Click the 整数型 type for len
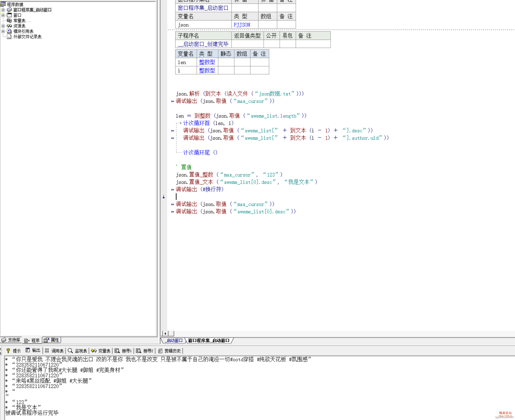This screenshot has height=420, width=515. click(x=207, y=62)
